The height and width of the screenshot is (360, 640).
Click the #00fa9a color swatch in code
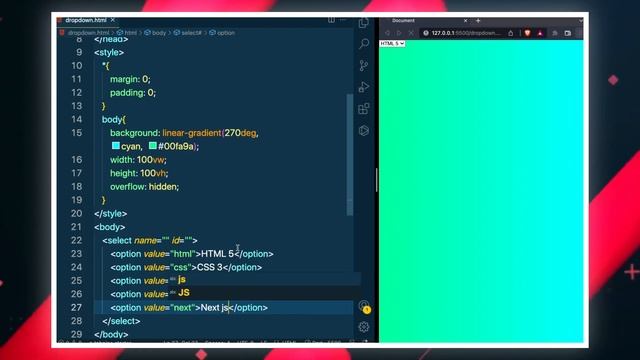point(153,146)
